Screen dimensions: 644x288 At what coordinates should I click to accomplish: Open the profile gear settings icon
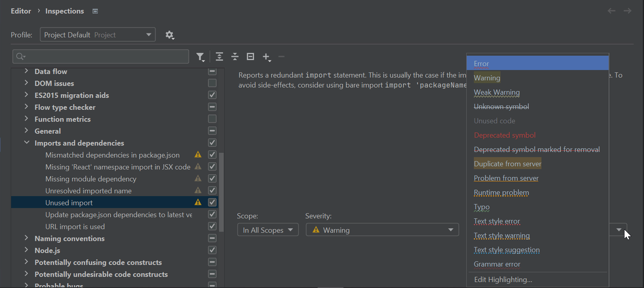click(170, 35)
